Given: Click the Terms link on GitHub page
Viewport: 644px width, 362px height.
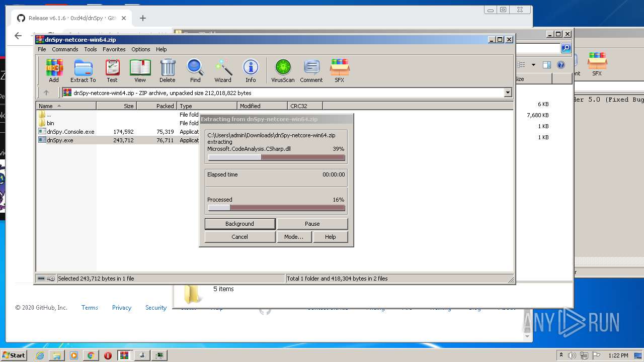Looking at the screenshot, I should [90, 308].
